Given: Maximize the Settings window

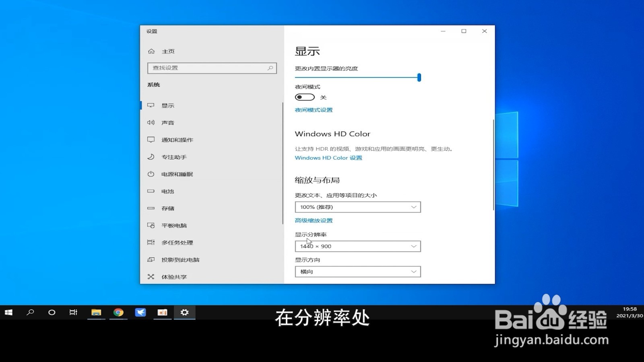Looking at the screenshot, I should 464,31.
